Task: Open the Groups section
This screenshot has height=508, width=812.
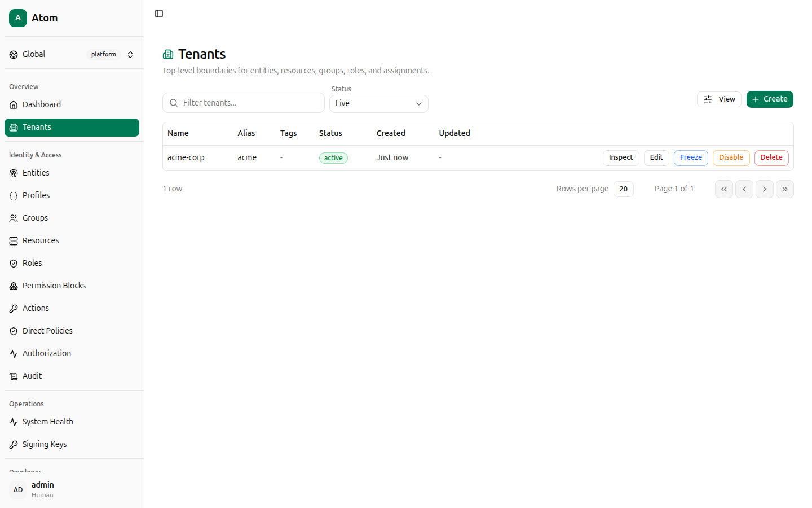Action: coord(72,218)
